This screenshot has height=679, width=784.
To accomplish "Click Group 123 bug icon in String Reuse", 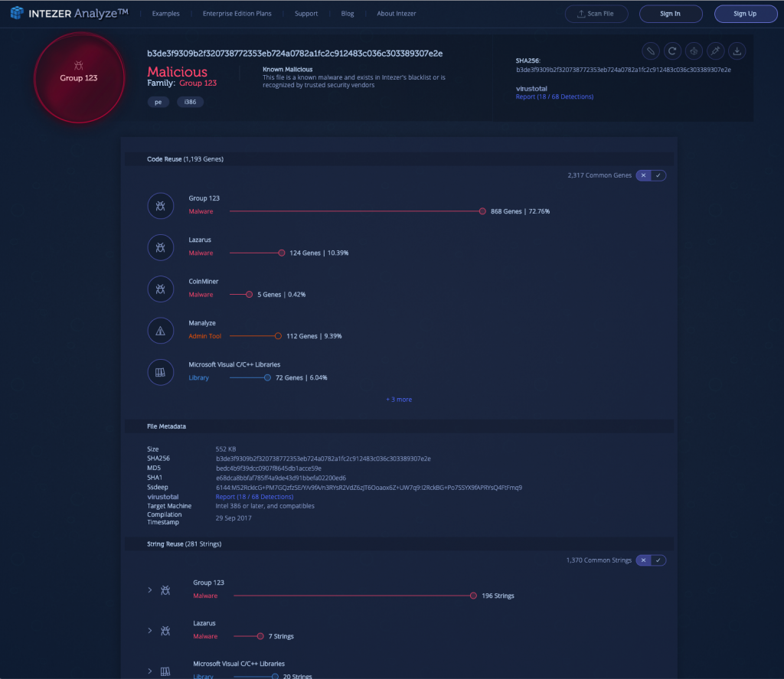I will pos(165,590).
